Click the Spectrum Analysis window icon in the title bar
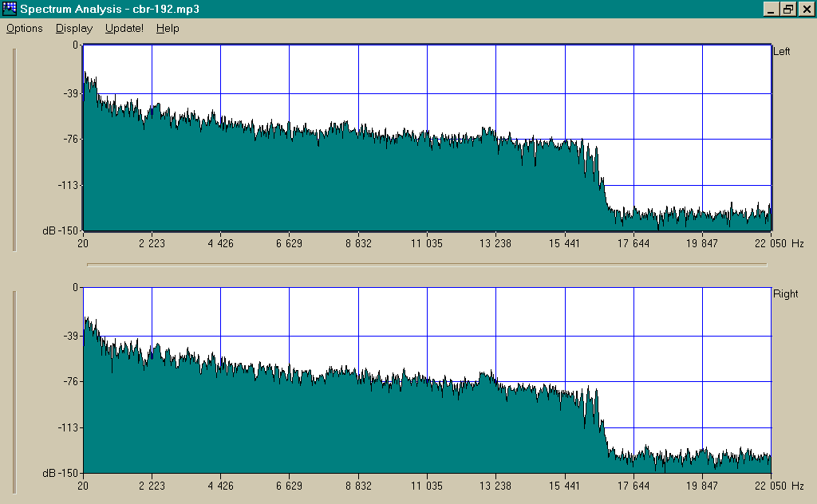Viewport: 817px width, 504px height. [10, 9]
